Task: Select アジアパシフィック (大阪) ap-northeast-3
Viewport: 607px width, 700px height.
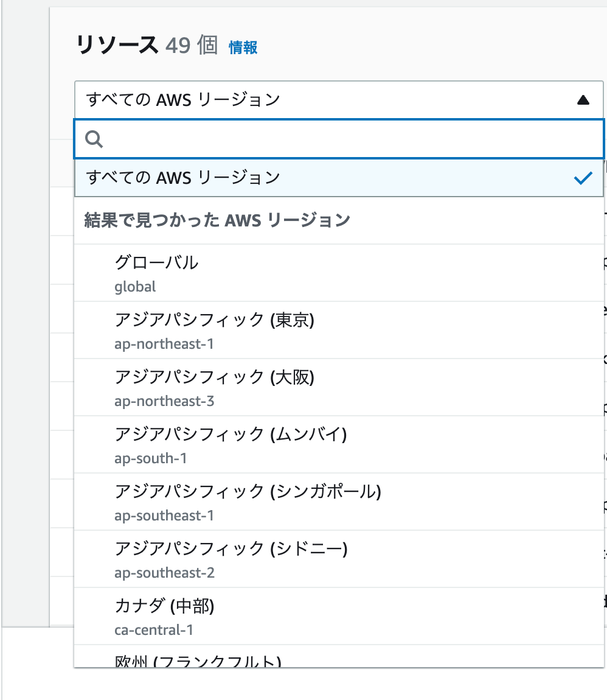Action: pyautogui.click(x=339, y=388)
